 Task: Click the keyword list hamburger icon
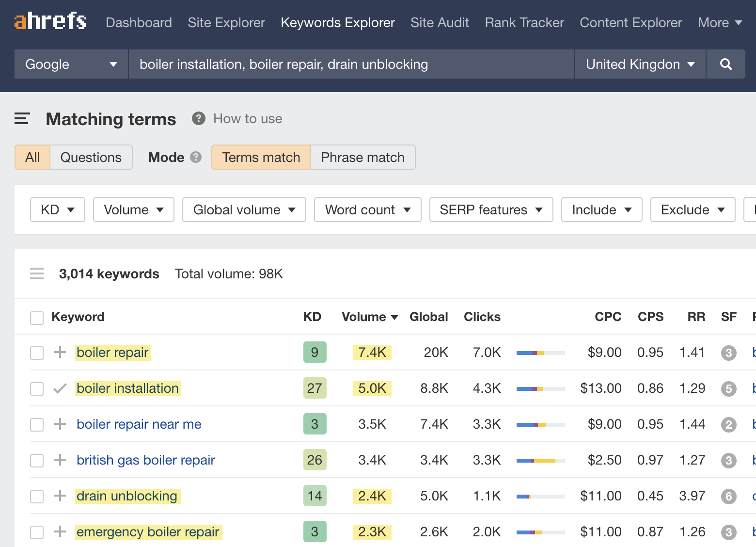37,273
